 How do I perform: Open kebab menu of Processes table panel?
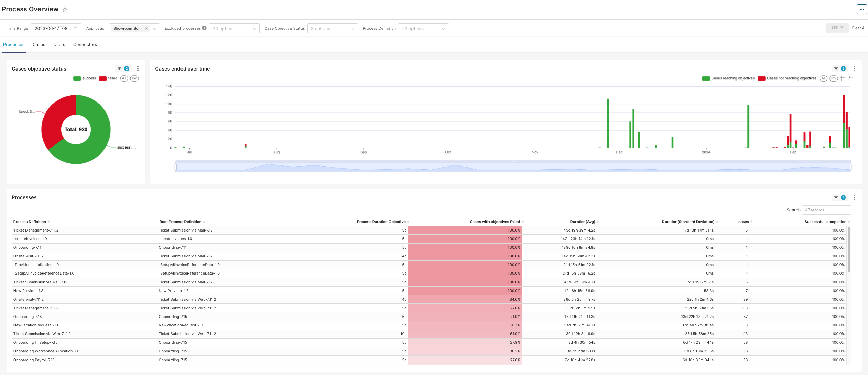coord(854,197)
